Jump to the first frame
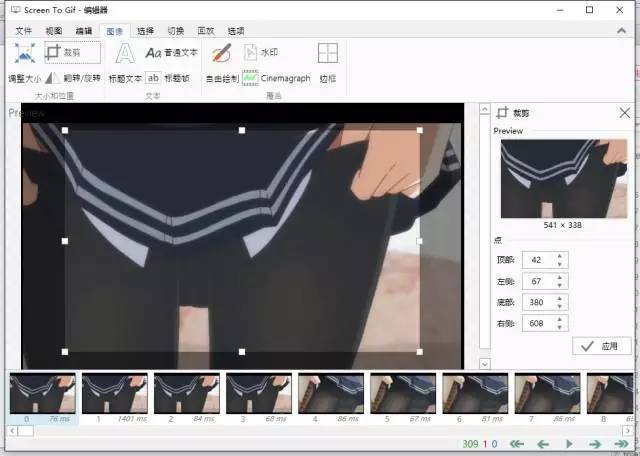Image resolution: width=640 pixels, height=456 pixels. pyautogui.click(x=517, y=444)
